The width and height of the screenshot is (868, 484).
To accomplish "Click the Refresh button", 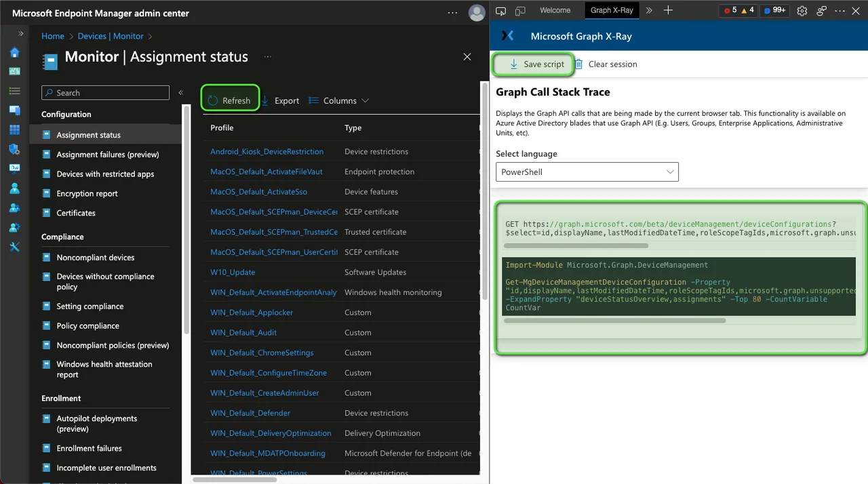I will tap(230, 100).
